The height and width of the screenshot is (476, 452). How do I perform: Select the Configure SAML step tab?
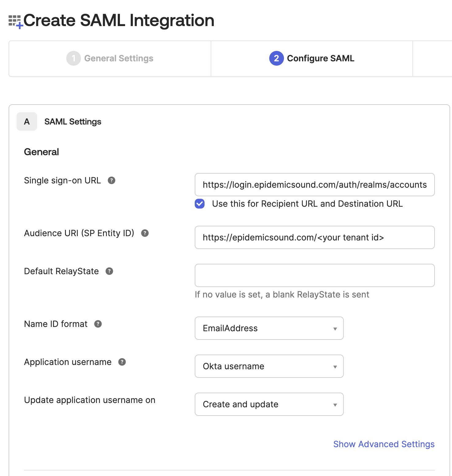click(x=312, y=58)
